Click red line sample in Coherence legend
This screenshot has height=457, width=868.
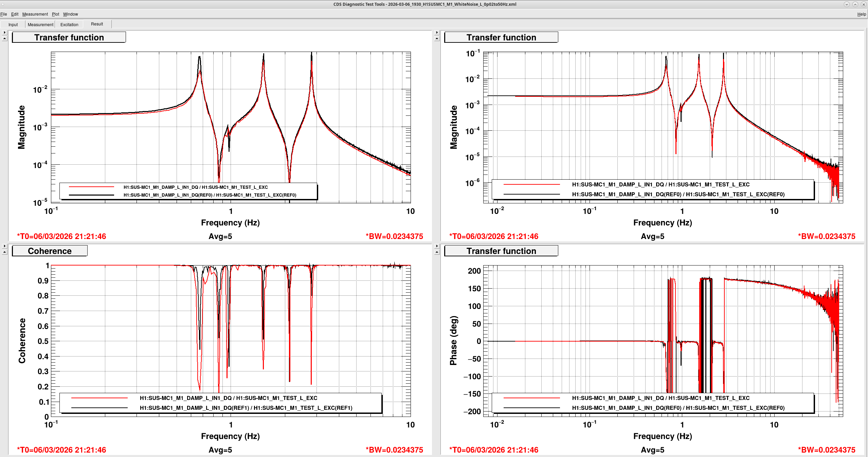(99, 398)
